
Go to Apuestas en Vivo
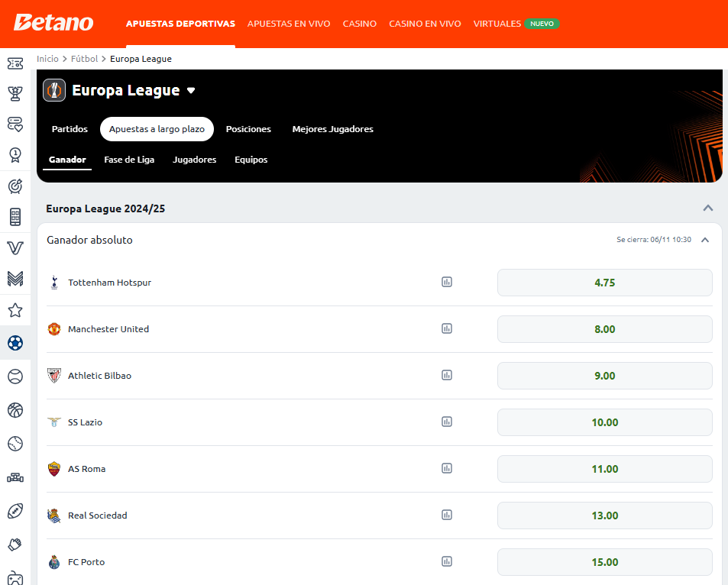pyautogui.click(x=289, y=24)
